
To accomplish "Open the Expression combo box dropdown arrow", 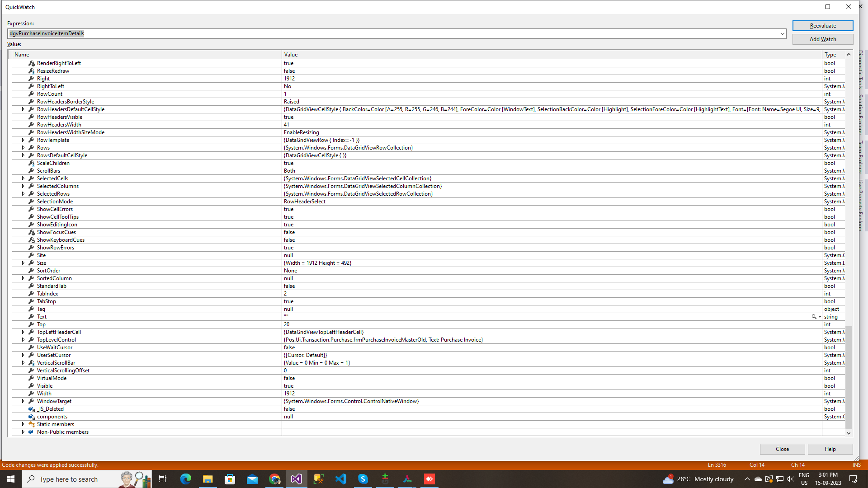I will pos(782,33).
